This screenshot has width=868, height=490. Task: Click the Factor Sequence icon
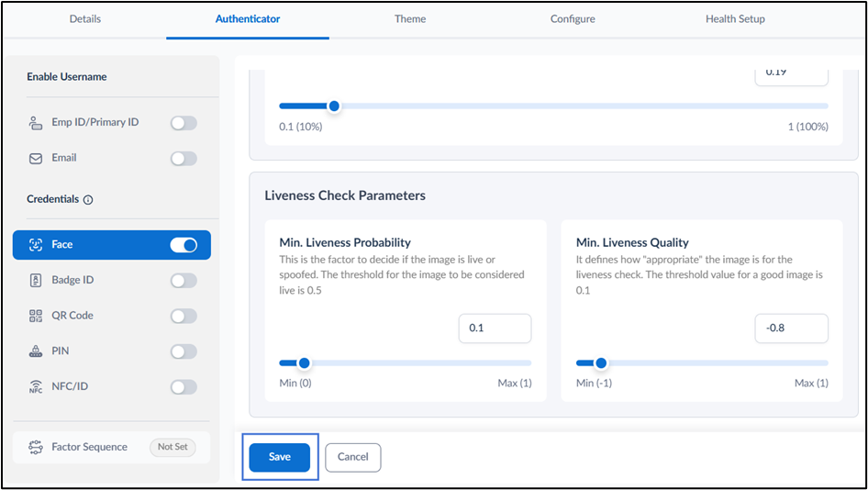point(36,447)
